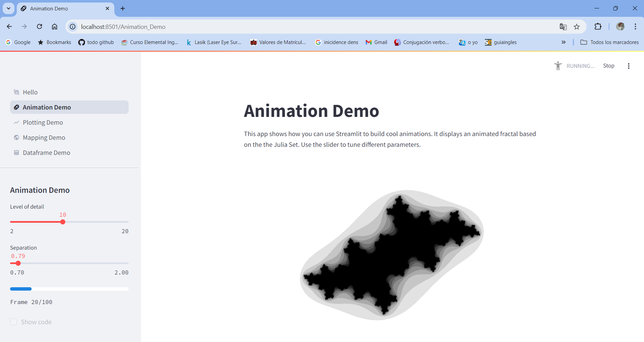Click the browser reload icon
Image resolution: width=644 pixels, height=342 pixels.
[39, 27]
